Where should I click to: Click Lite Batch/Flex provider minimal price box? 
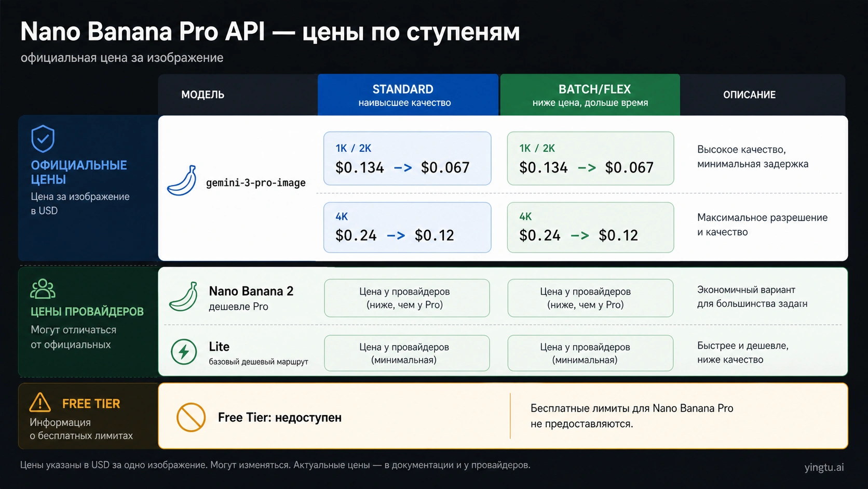[590, 353]
